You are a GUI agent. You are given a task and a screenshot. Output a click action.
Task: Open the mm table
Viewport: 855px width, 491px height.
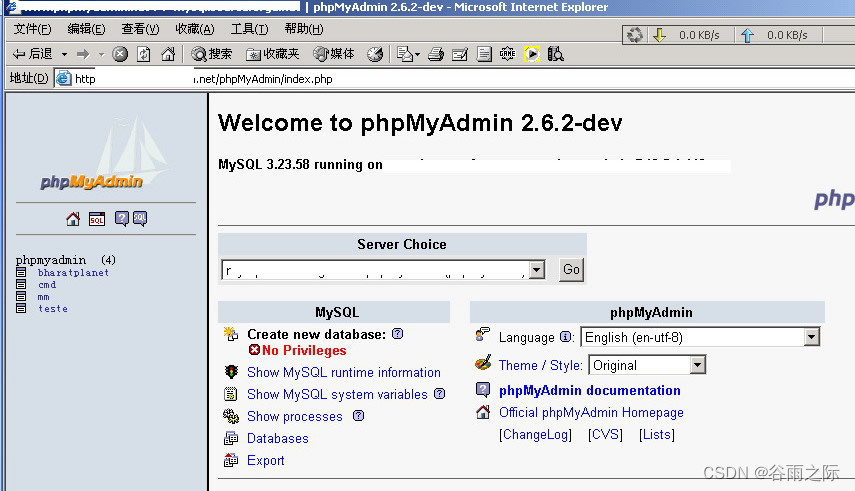pyautogui.click(x=44, y=297)
